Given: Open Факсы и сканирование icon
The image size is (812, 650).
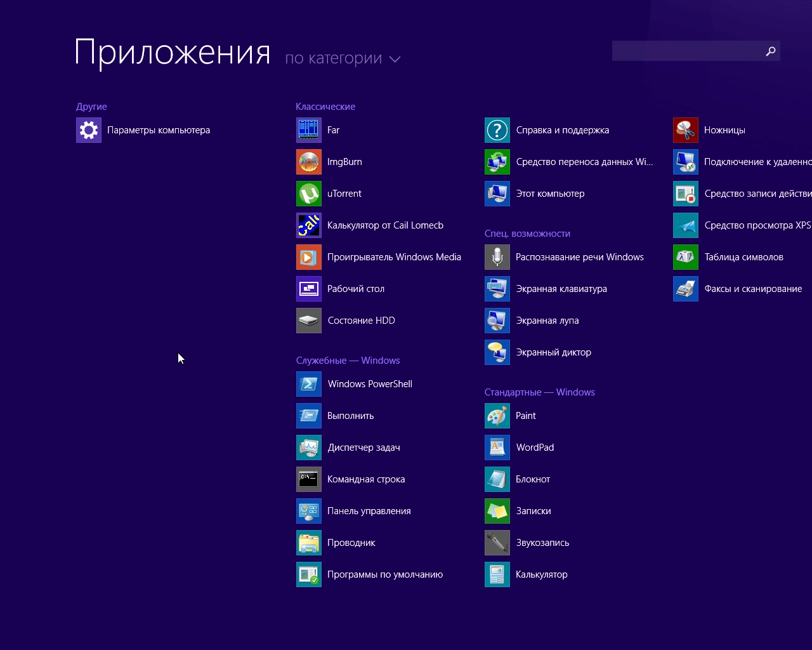Looking at the screenshot, I should (x=686, y=289).
